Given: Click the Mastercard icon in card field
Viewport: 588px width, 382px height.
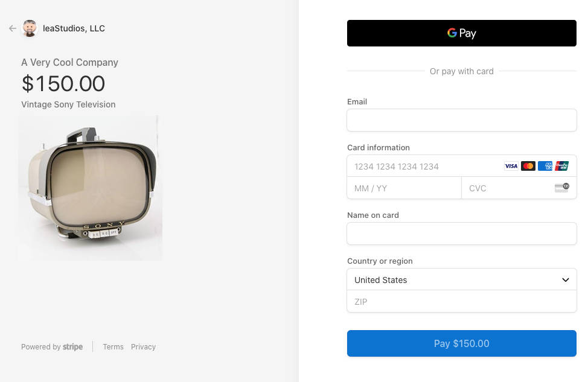Looking at the screenshot, I should click(x=528, y=166).
